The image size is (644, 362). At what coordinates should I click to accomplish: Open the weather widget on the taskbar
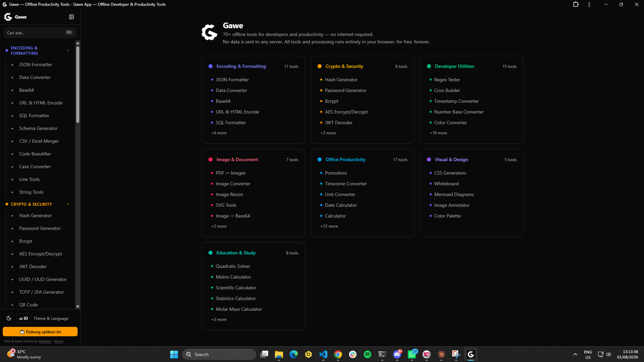click(24, 354)
